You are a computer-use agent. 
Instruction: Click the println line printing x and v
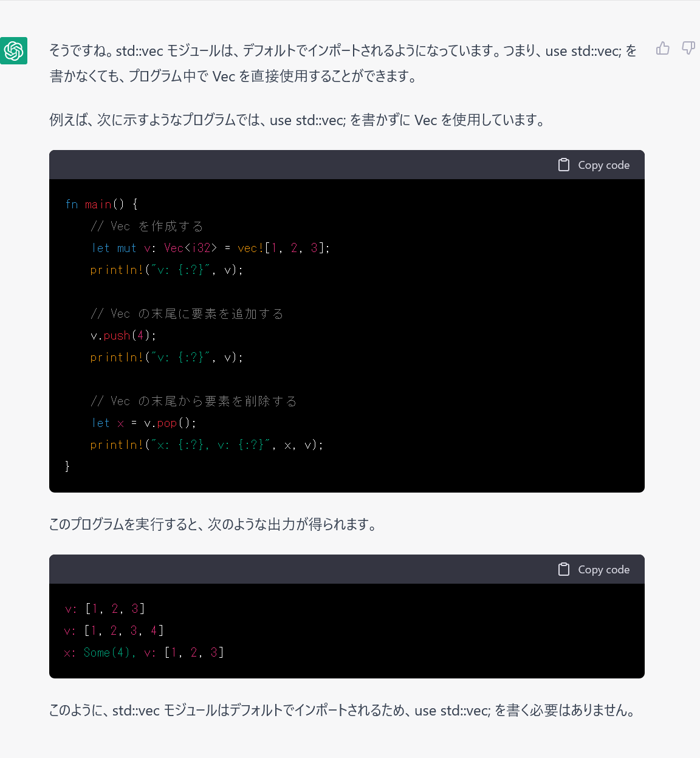click(x=207, y=445)
